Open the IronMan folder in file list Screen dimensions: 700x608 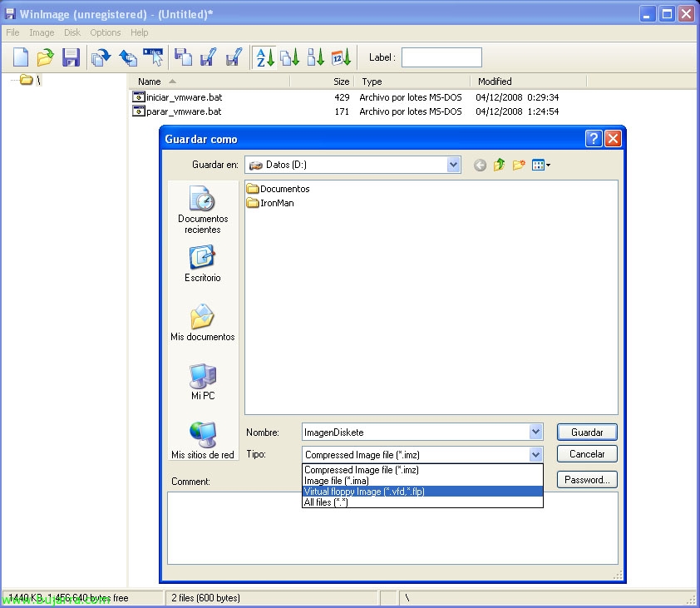(276, 203)
